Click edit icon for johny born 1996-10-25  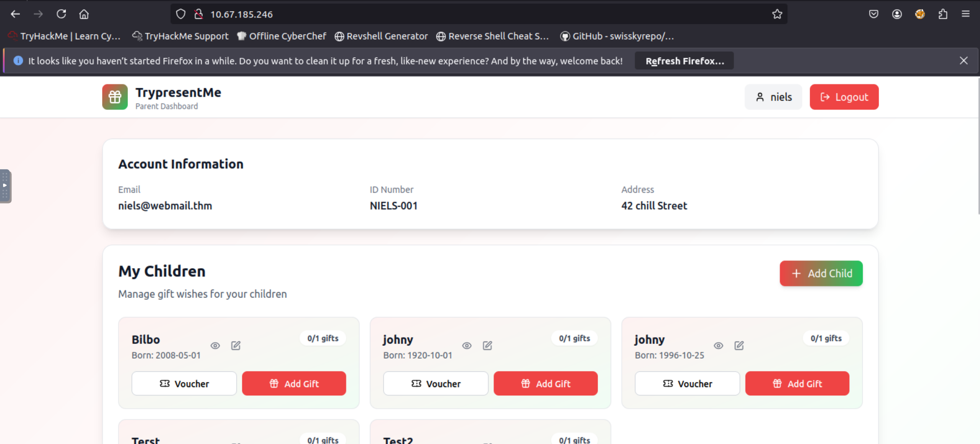pyautogui.click(x=739, y=346)
